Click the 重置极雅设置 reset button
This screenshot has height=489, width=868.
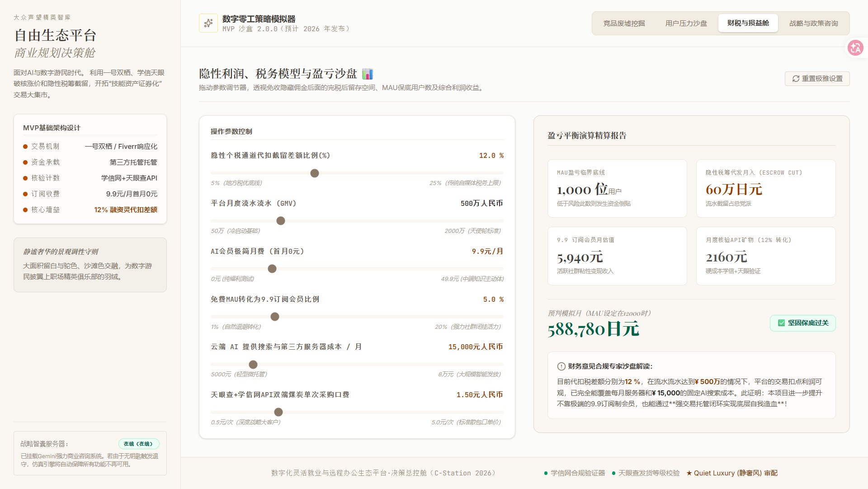(x=817, y=79)
